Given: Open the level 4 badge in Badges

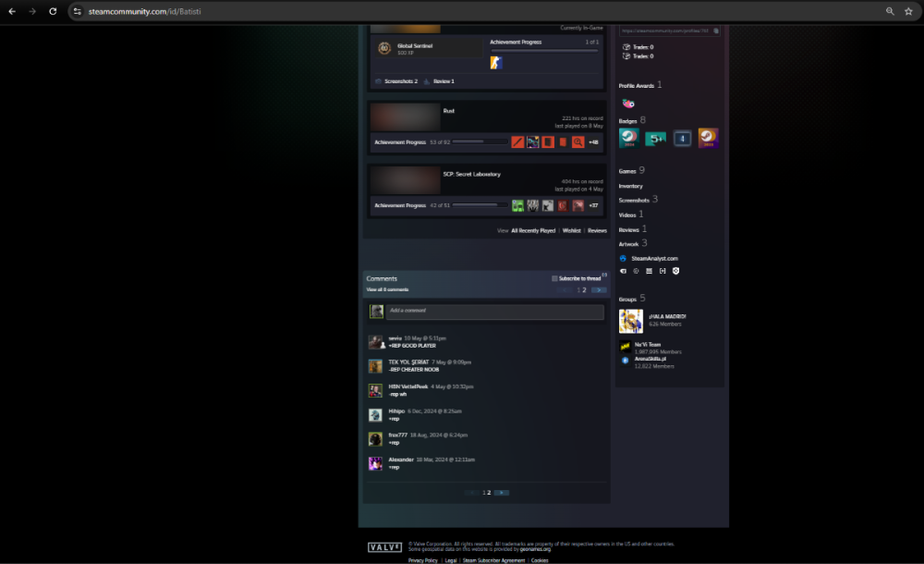Looking at the screenshot, I should coord(683,139).
